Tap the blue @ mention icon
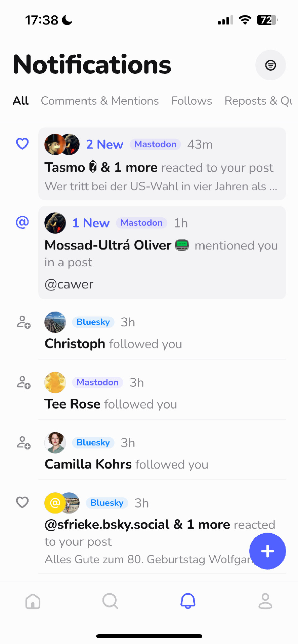 pyautogui.click(x=23, y=222)
